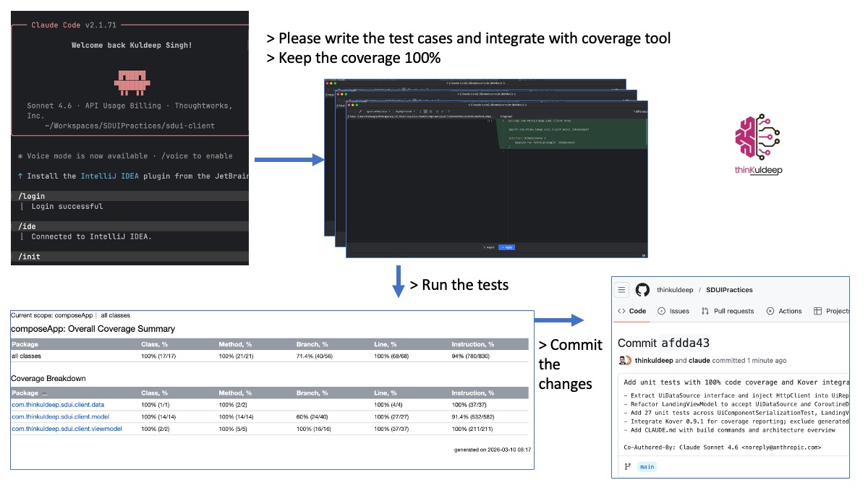
Task: Sort breakdown by Package column header
Action: coord(25,393)
